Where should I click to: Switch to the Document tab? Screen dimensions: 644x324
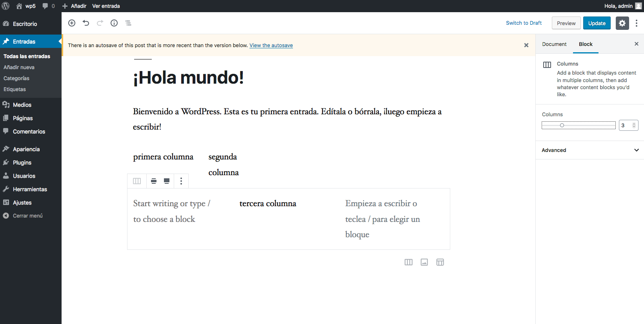coord(554,44)
